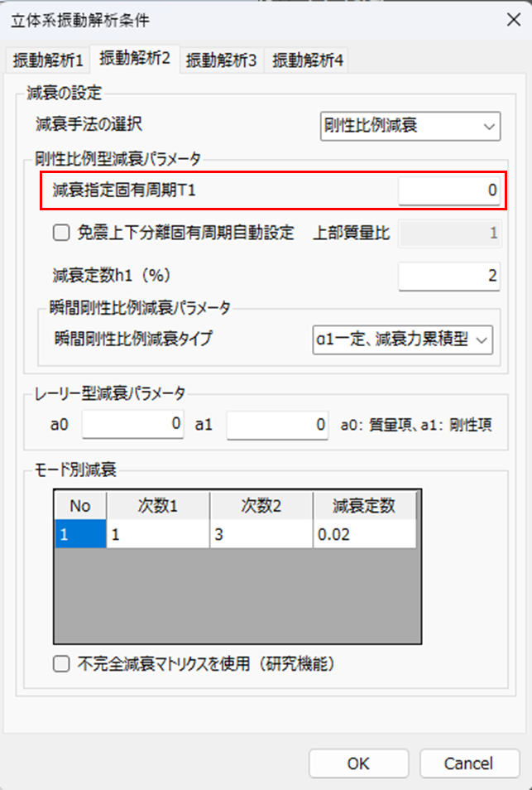Click the 次数2 cell with value 3
This screenshot has width=532, height=790.
tap(261, 535)
